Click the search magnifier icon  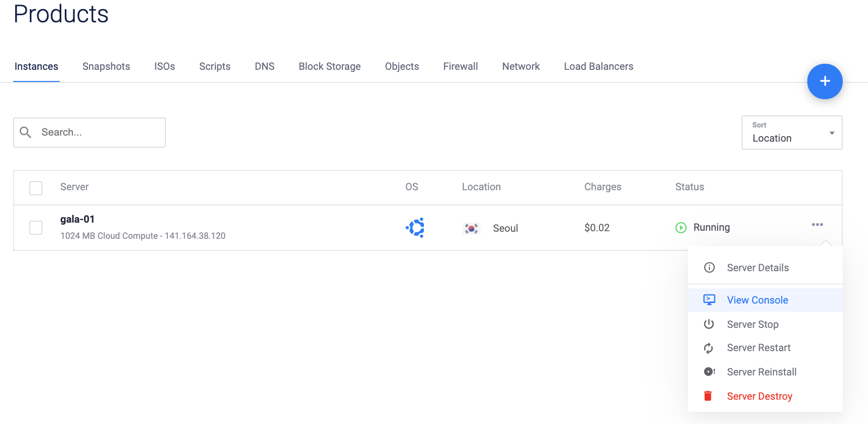[x=25, y=132]
